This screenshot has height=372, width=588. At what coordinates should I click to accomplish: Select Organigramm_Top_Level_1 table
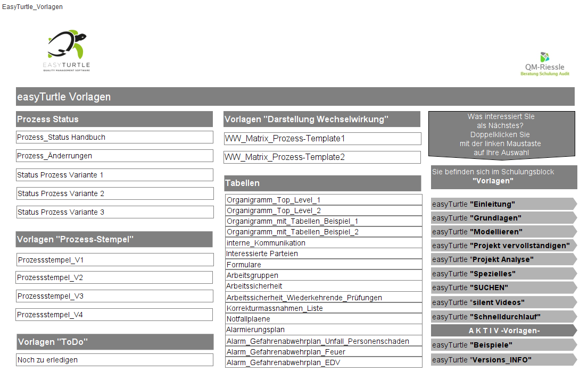click(324, 200)
